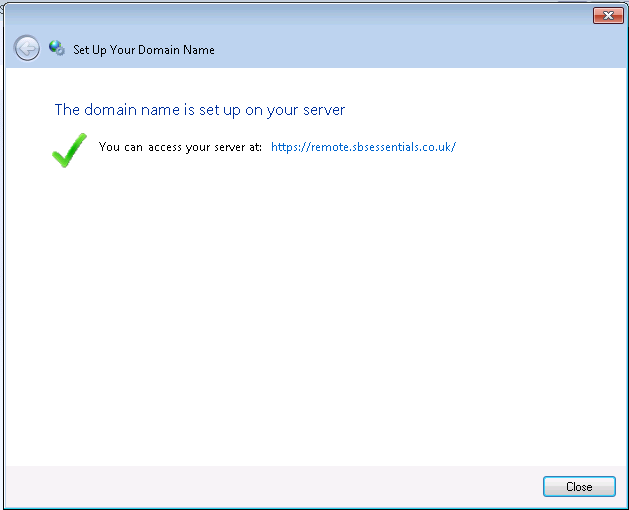Click the ".co.uk" end of the link
Viewport: 629px width, 510px height.
[437, 147]
